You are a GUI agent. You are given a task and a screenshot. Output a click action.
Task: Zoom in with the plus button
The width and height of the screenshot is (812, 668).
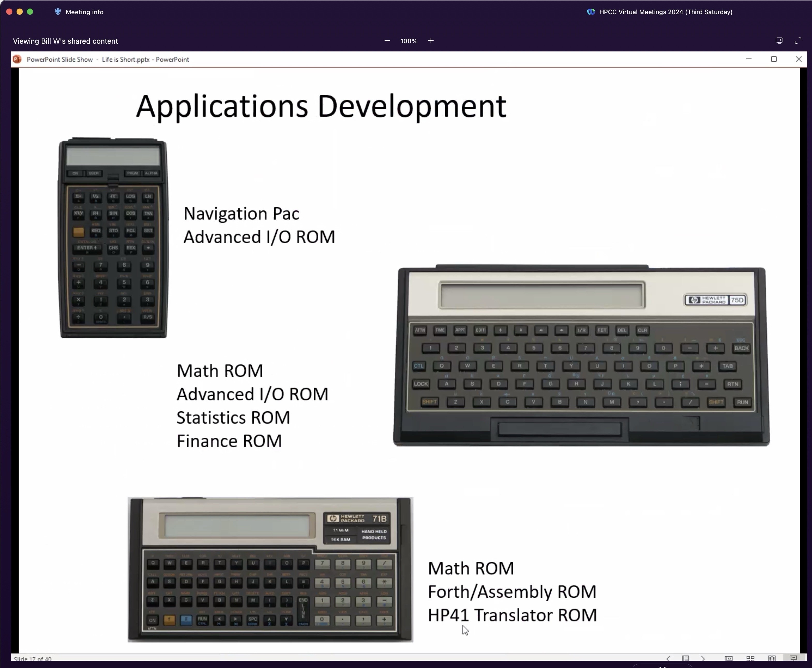coord(431,41)
